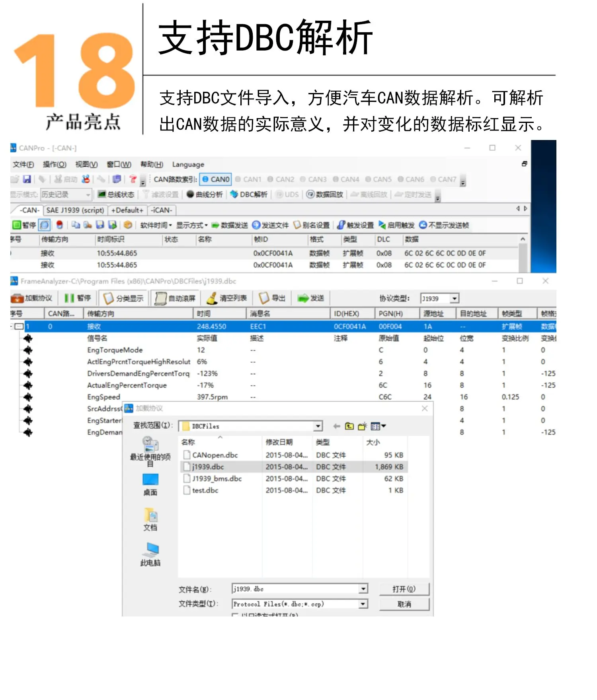
Task: Select the CAN5 channel radio button
Action: [378, 179]
